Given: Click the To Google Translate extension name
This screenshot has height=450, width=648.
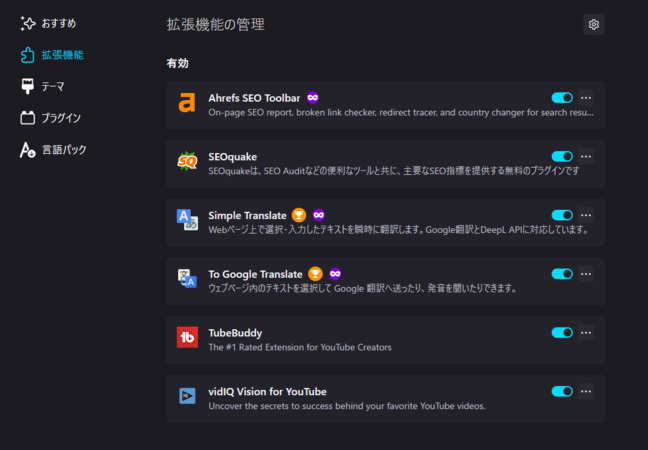Looking at the screenshot, I should pos(255,274).
